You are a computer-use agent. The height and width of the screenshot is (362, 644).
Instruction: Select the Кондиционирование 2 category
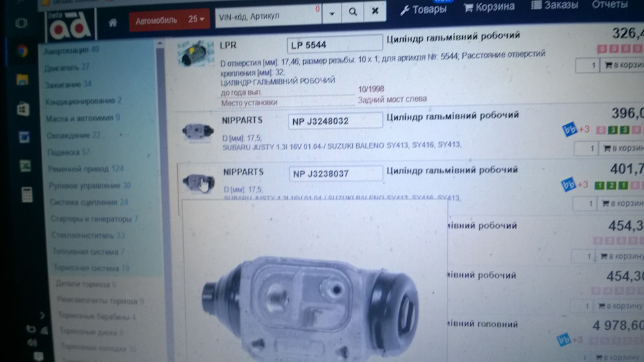(x=83, y=101)
